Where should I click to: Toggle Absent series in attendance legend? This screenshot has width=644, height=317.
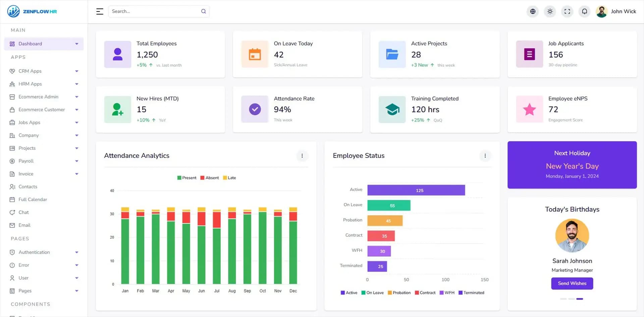coord(210,178)
